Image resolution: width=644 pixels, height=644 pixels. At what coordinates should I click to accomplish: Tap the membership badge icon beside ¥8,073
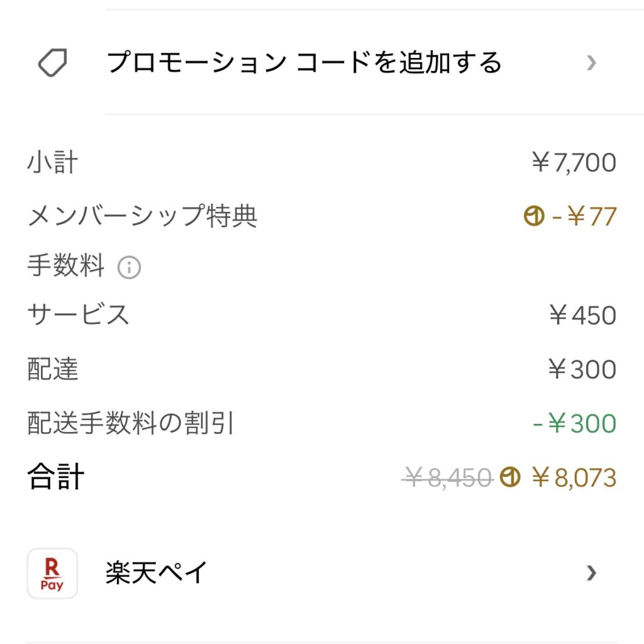(x=510, y=478)
